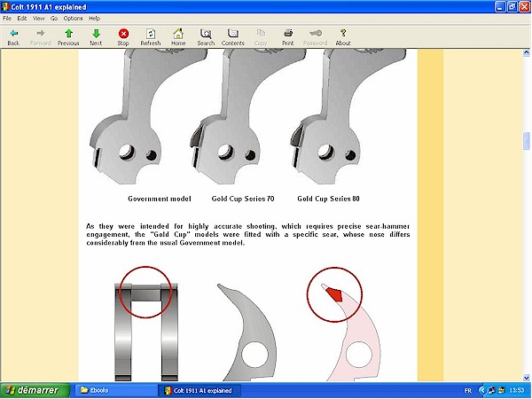Click the paragraph about sear-hammer engagement
The width and height of the screenshot is (532, 399).
coord(247,234)
